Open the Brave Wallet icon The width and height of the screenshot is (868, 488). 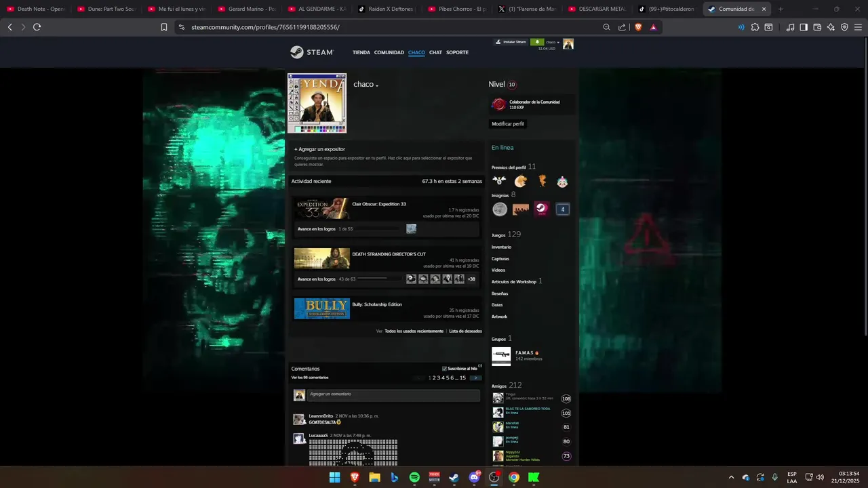[x=817, y=27]
